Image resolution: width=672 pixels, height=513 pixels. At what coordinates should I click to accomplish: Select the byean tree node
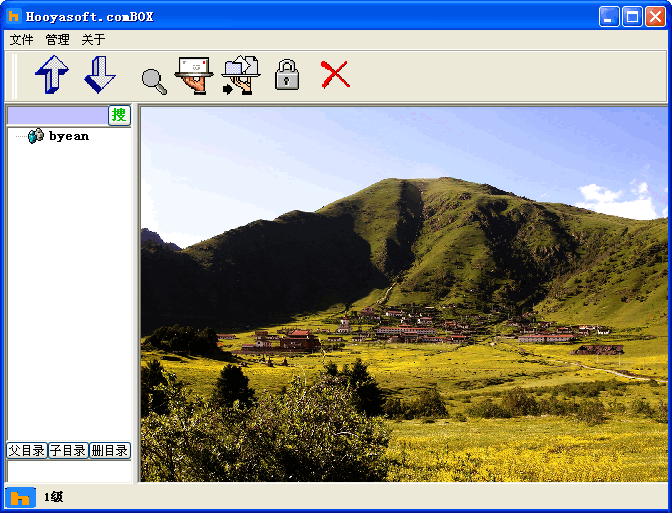69,136
